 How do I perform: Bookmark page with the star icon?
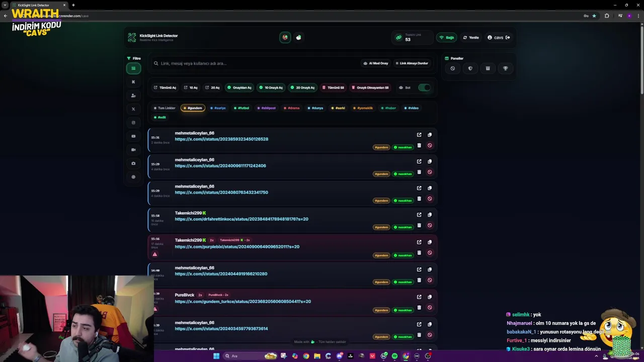tap(594, 16)
